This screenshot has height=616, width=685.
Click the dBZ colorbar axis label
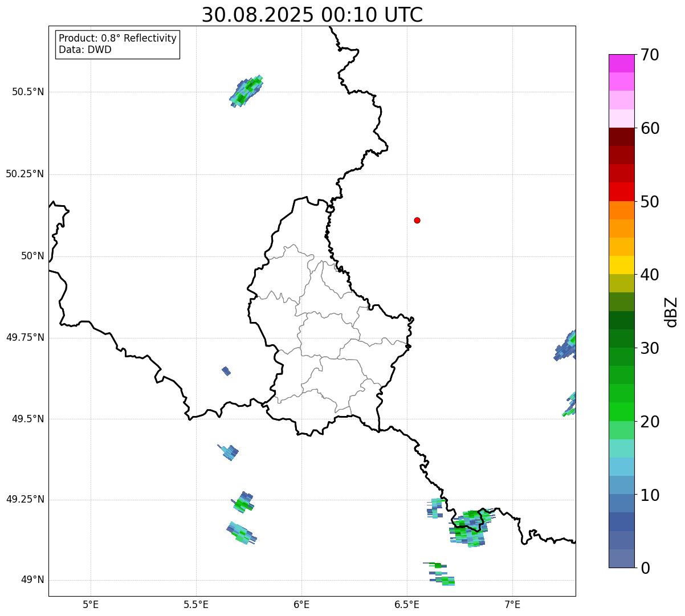point(672,312)
